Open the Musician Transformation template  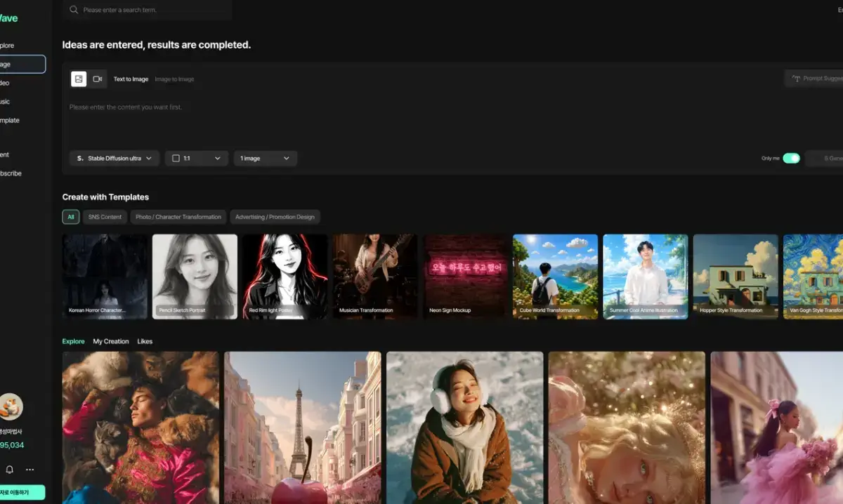point(375,277)
